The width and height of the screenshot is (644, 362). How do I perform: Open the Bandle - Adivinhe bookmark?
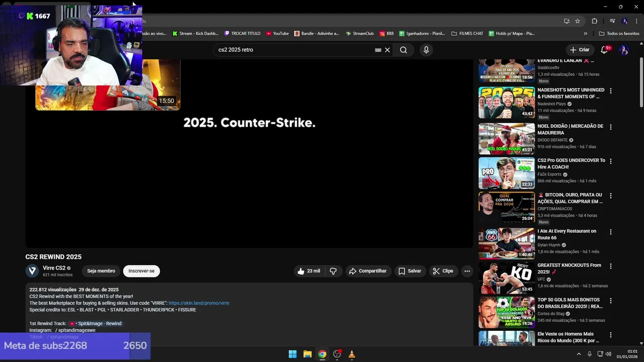coord(316,34)
